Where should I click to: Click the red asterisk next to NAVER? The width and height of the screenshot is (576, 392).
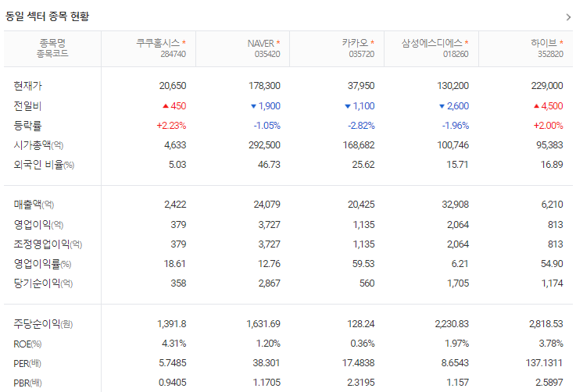(x=278, y=42)
